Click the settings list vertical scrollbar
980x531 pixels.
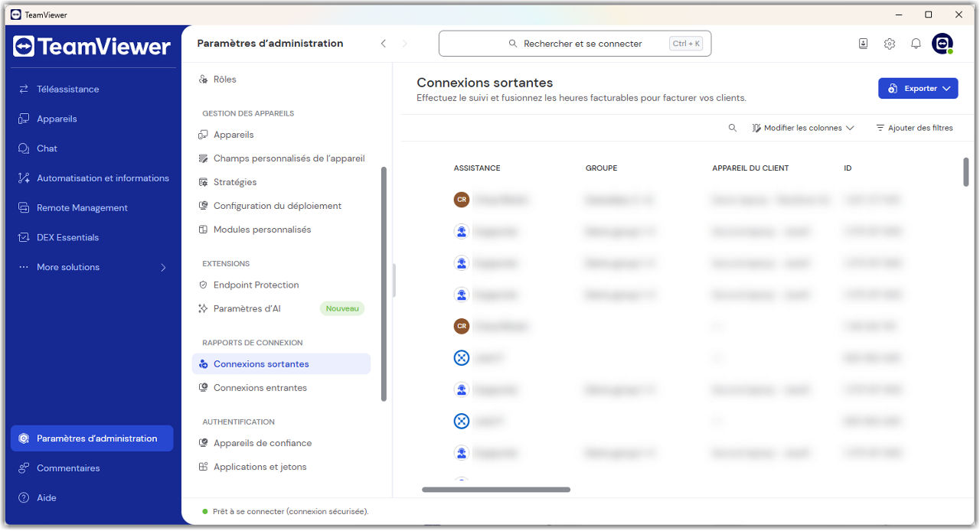384,284
